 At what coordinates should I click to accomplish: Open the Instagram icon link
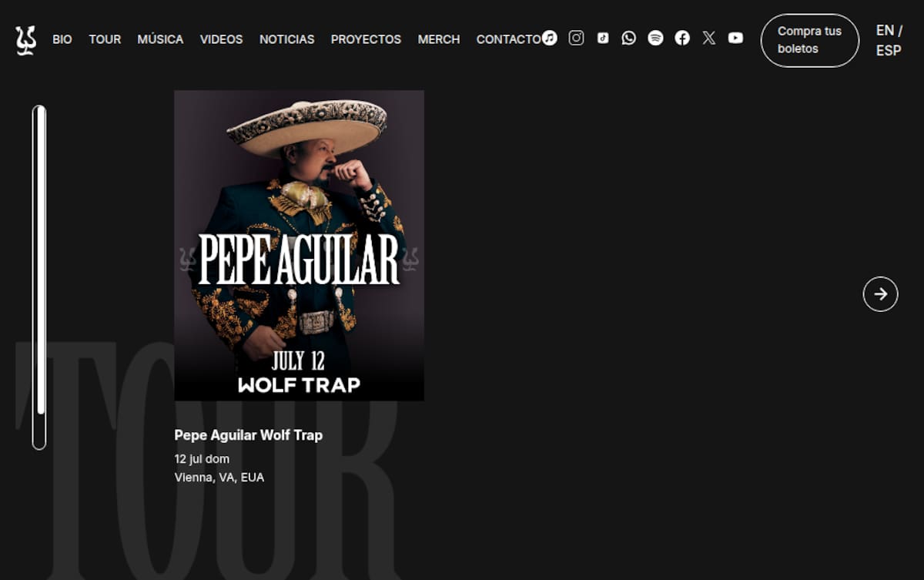[x=576, y=38]
